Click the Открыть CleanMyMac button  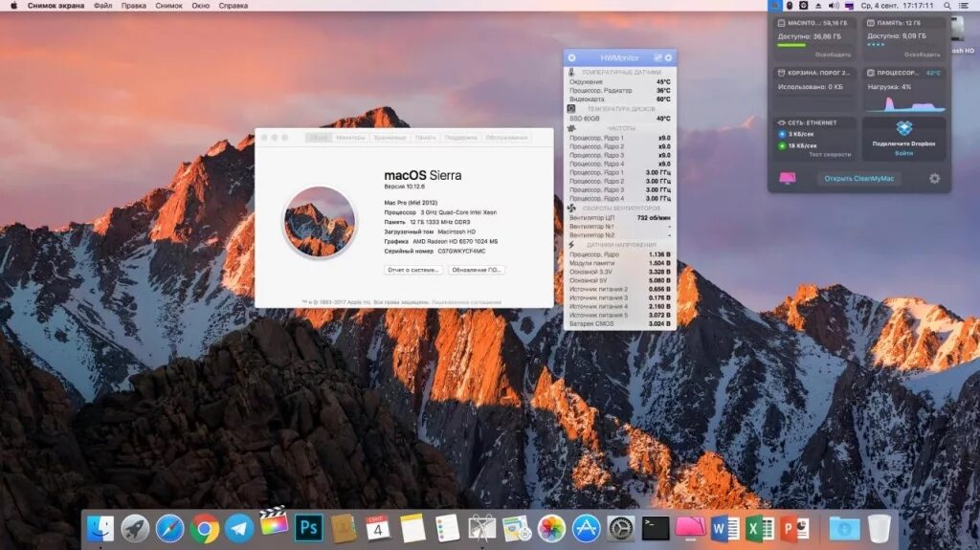[x=858, y=178]
